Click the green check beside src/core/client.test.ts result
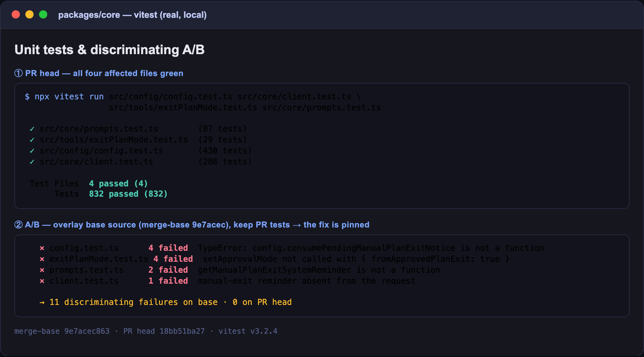The width and height of the screenshot is (644, 357). coord(32,162)
